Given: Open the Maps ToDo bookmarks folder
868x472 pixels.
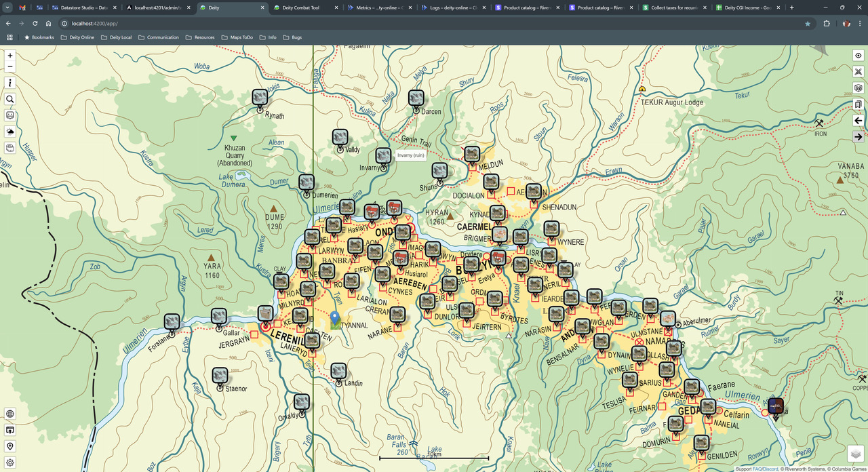Looking at the screenshot, I should [237, 37].
